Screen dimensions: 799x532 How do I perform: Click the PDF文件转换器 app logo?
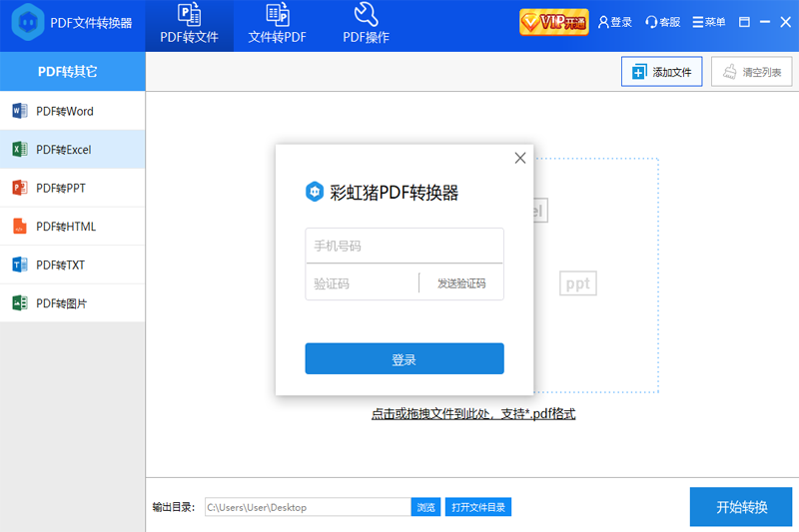pyautogui.click(x=28, y=22)
